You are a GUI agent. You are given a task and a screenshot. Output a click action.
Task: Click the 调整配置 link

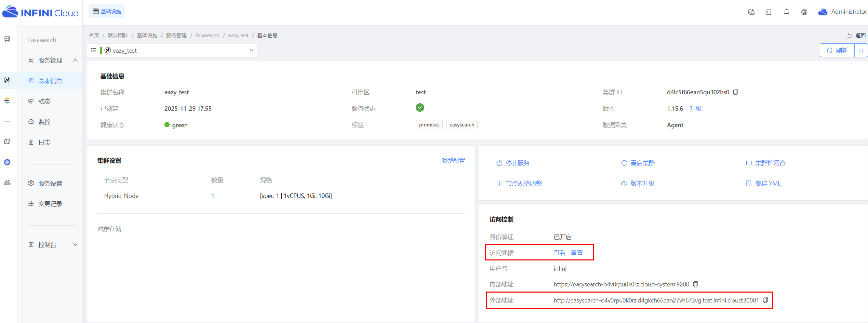click(x=453, y=161)
